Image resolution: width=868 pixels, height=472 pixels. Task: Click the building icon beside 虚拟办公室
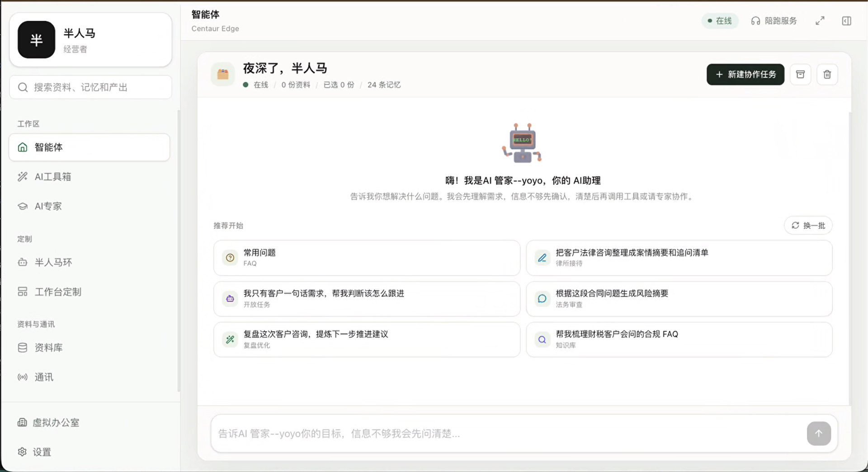[x=22, y=422]
